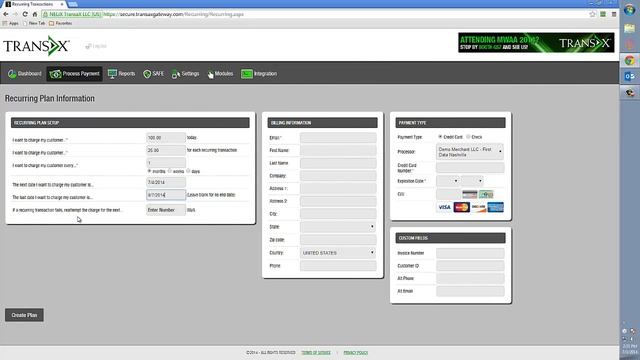The height and width of the screenshot is (360, 640).
Task: Click the recurring charge amount field 25.00
Action: tap(166, 150)
